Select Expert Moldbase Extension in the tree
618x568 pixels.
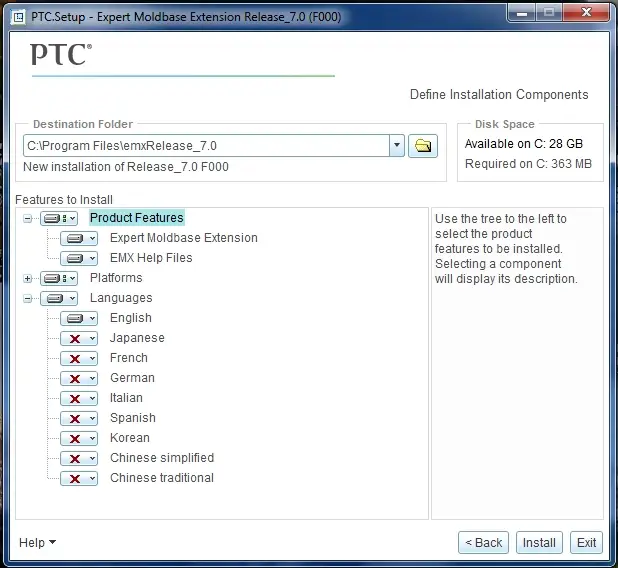point(184,238)
